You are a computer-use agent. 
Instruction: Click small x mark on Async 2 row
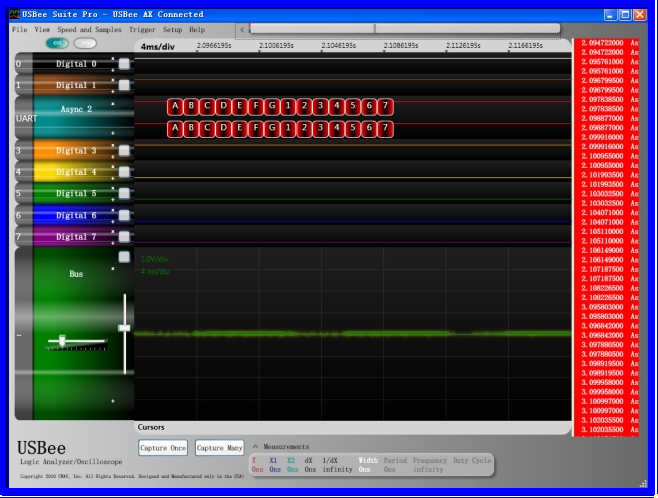tap(113, 104)
